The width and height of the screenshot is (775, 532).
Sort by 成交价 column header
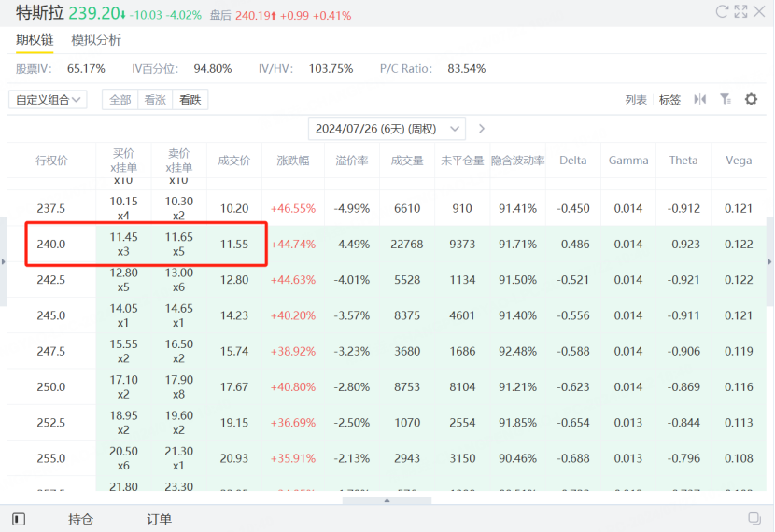(x=234, y=161)
